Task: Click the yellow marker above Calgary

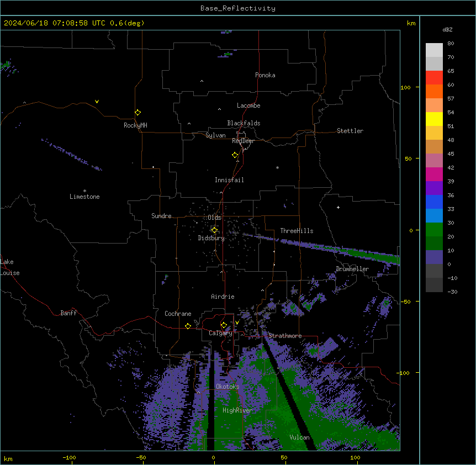Action: click(224, 325)
